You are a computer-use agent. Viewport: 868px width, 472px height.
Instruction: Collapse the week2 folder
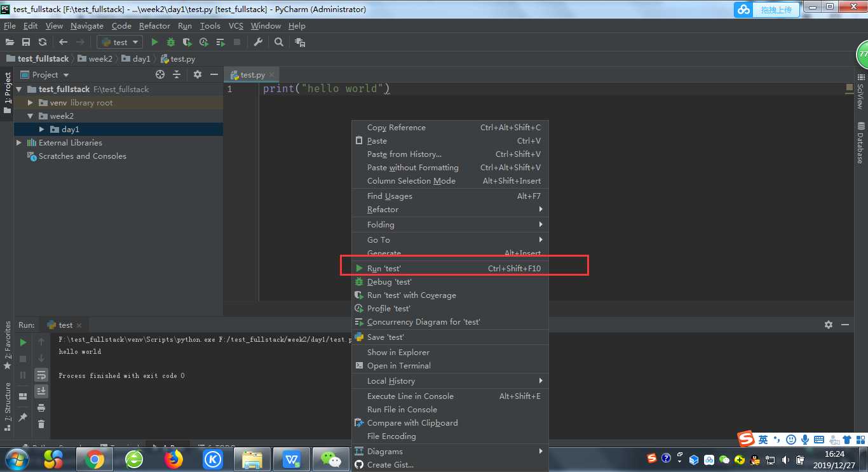[30, 116]
